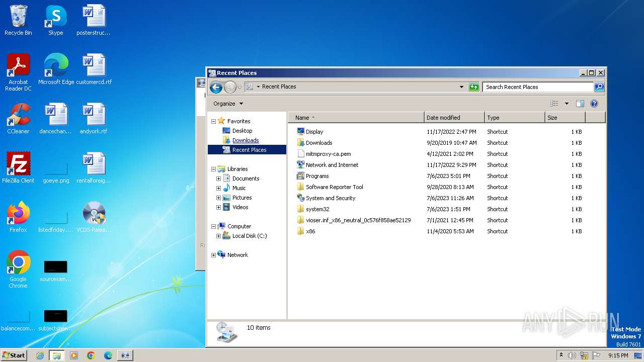Select the Software Reporter Tool folder icon
Screen dimensions: 644x362
(301, 187)
